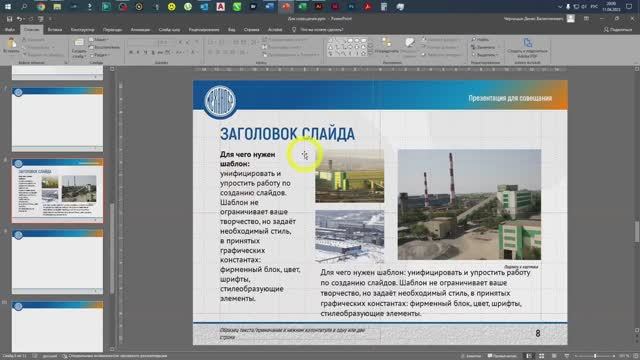This screenshot has width=640, height=360.
Task: Open the Animations ribbon tab
Action: click(x=140, y=29)
